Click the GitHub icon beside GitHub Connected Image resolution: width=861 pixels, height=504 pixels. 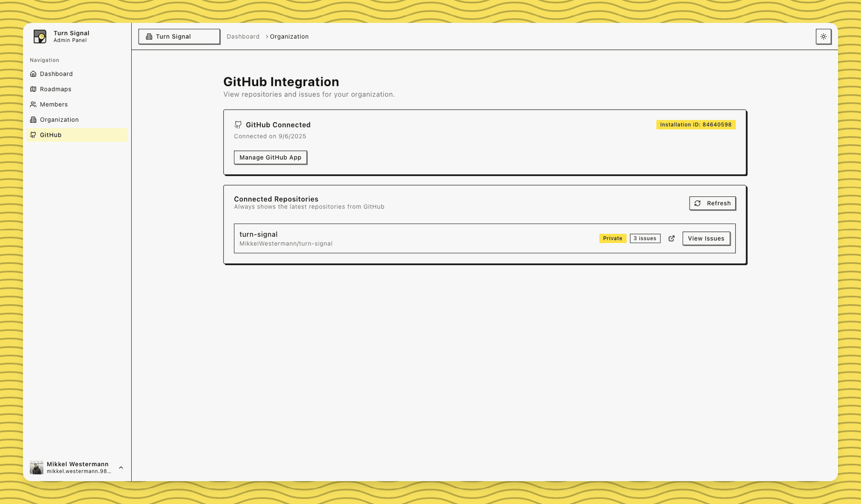(238, 125)
